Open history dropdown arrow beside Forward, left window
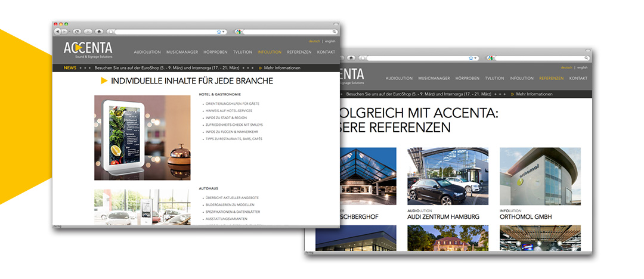Viewport: 644px width, 279px height. [69, 32]
